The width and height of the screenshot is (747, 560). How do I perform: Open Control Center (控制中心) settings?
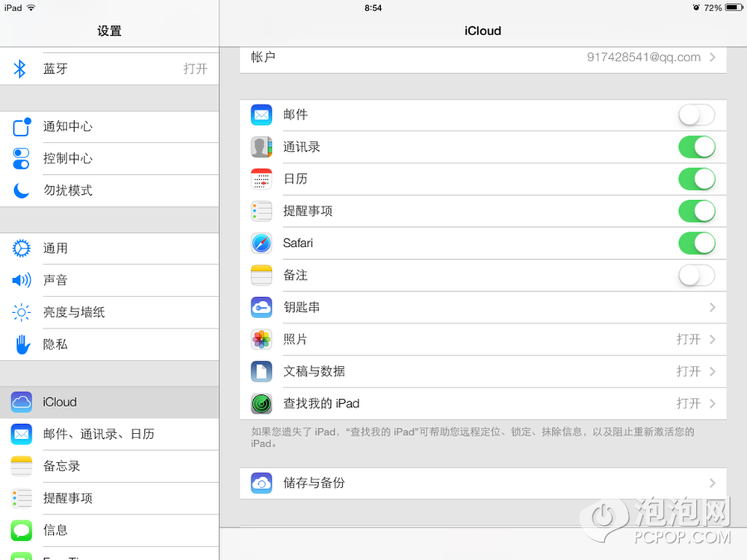pyautogui.click(x=110, y=158)
